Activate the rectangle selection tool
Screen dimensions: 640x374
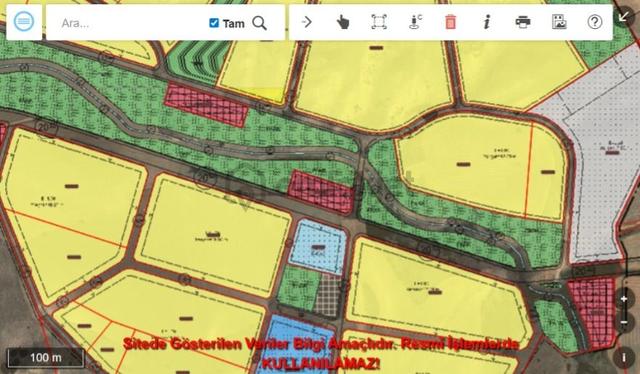coord(379,22)
